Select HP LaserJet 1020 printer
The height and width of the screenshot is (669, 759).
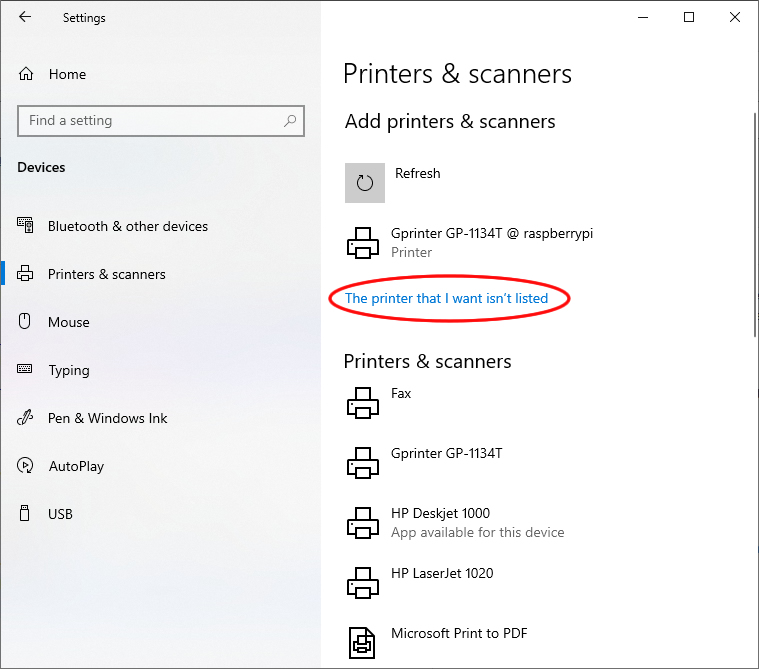coord(442,573)
